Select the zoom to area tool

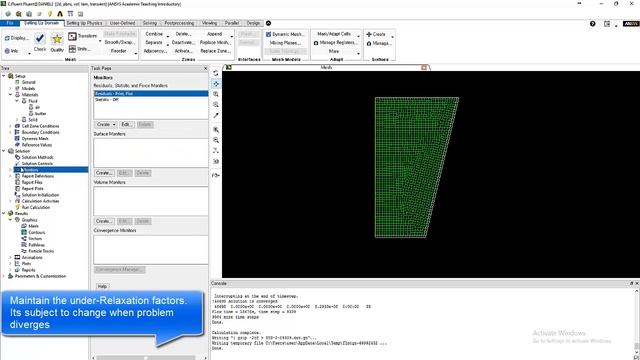(216, 105)
